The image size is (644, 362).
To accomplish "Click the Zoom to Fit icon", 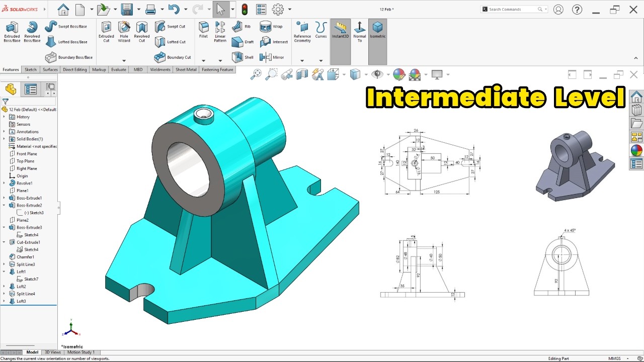I will [x=256, y=74].
